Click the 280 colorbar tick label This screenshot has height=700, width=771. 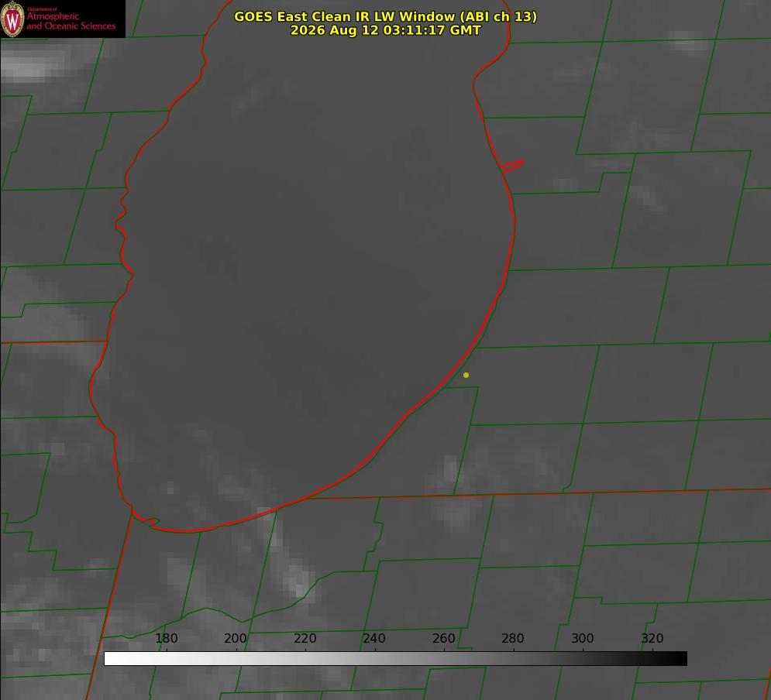click(x=513, y=638)
